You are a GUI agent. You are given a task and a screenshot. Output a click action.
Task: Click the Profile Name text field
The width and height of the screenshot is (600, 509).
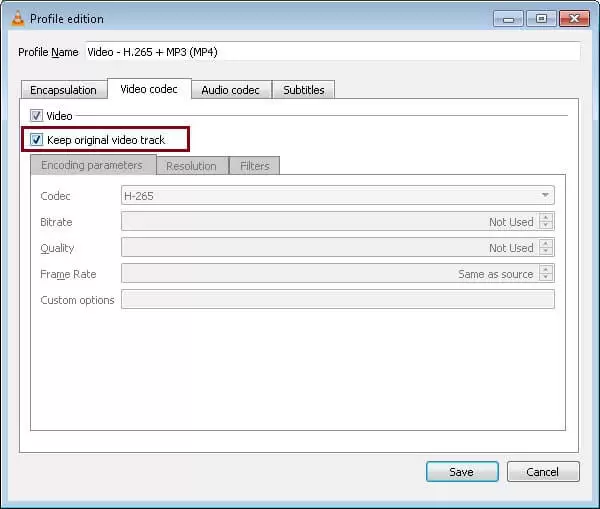point(332,51)
